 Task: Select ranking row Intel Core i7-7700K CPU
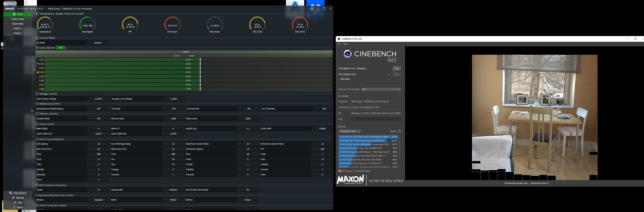[x=368, y=163]
